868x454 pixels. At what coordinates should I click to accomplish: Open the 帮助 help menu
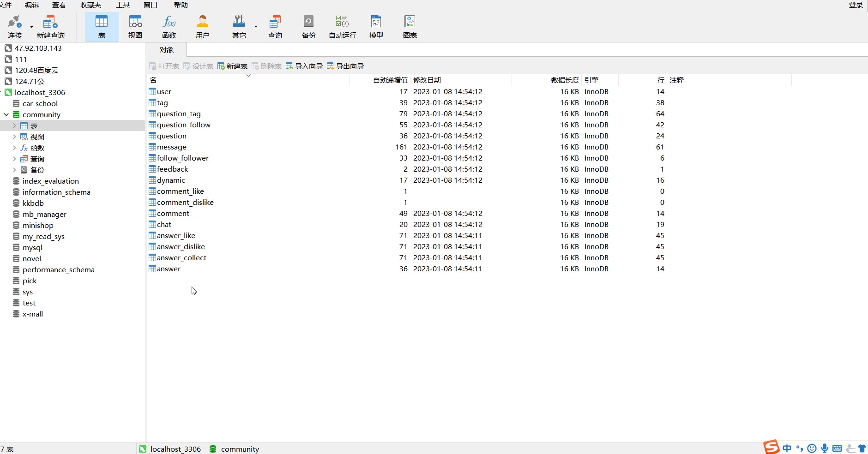point(181,5)
